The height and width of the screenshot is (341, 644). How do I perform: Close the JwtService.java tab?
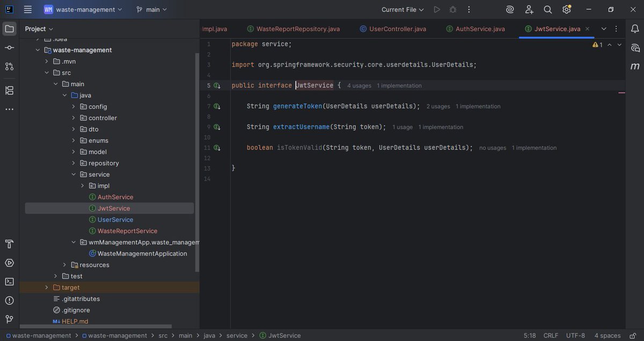[588, 29]
